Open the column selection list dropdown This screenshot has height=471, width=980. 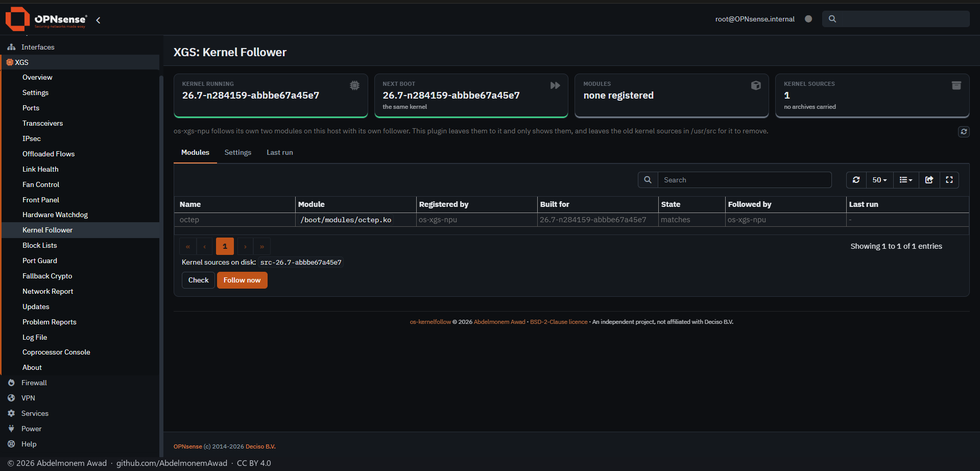(906, 180)
